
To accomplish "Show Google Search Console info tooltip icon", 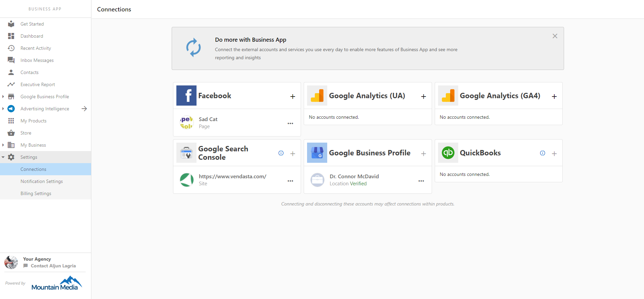I will [x=281, y=153].
